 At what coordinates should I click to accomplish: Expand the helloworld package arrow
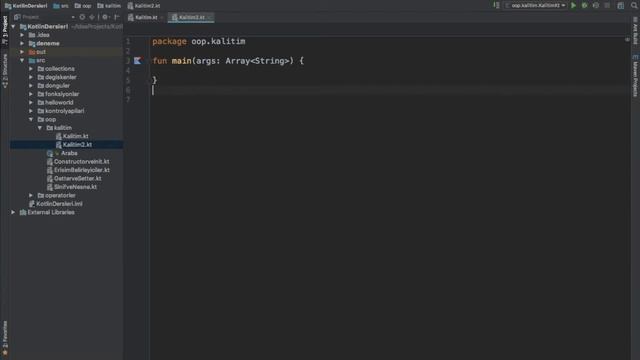(x=31, y=102)
